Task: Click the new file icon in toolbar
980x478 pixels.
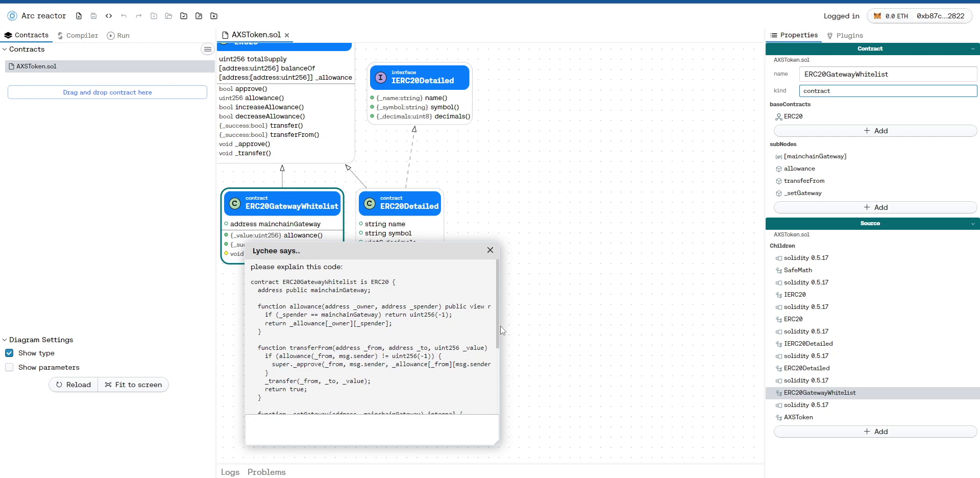Action: pyautogui.click(x=79, y=16)
